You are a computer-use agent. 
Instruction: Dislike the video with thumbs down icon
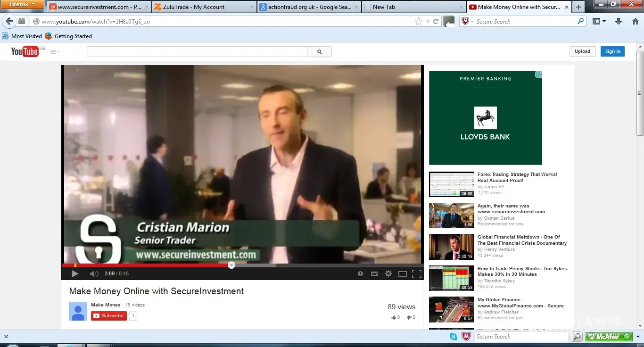(x=409, y=317)
